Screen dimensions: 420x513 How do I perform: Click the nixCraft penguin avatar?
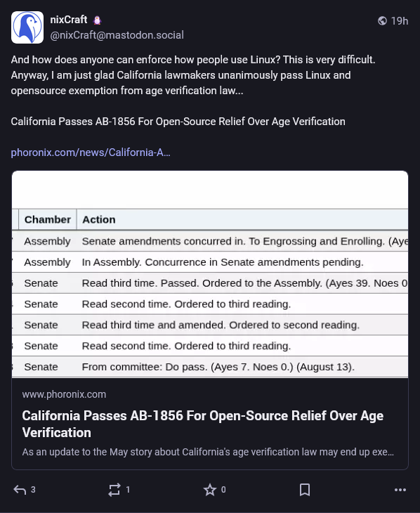tap(27, 27)
